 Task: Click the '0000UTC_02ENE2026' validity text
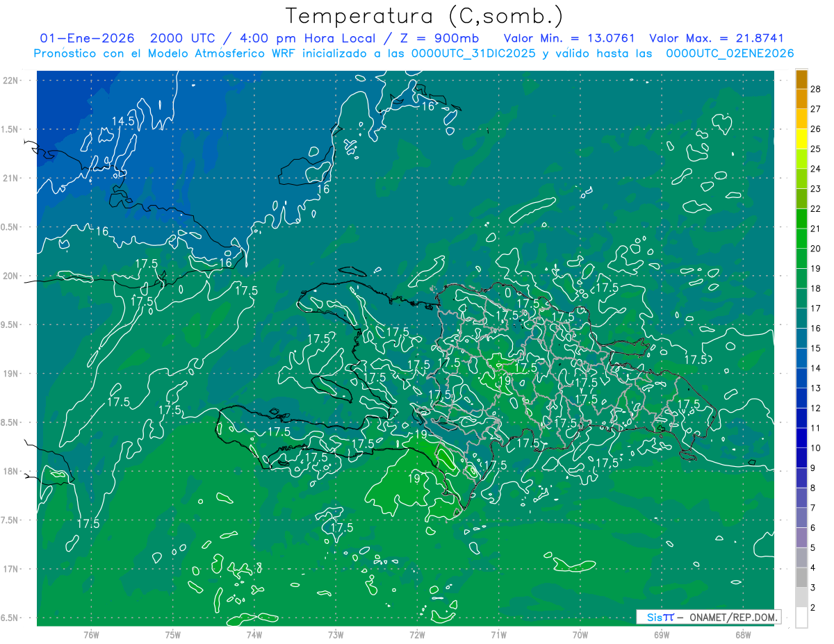pyautogui.click(x=730, y=53)
